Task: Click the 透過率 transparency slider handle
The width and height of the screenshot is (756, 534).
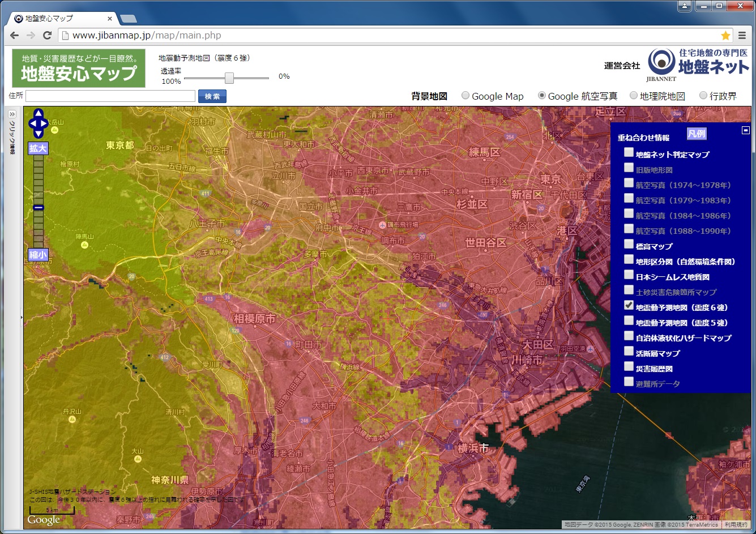Action: pos(229,78)
